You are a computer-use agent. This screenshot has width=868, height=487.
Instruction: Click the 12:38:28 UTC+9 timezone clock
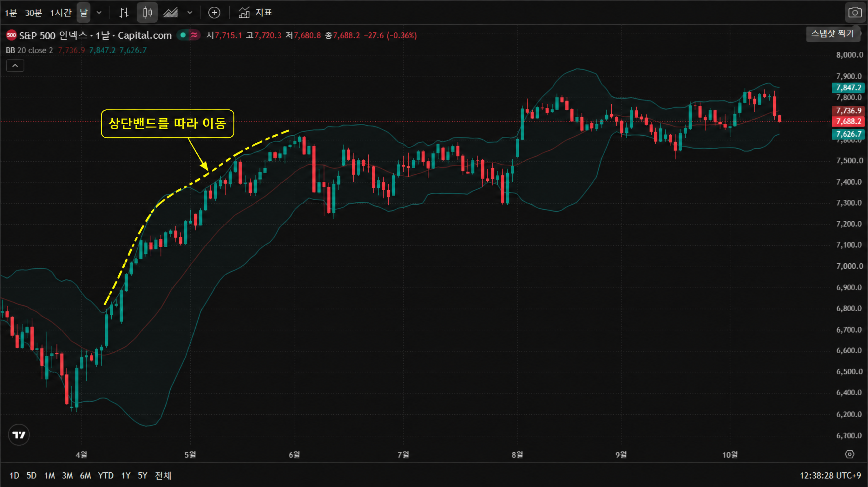click(830, 475)
